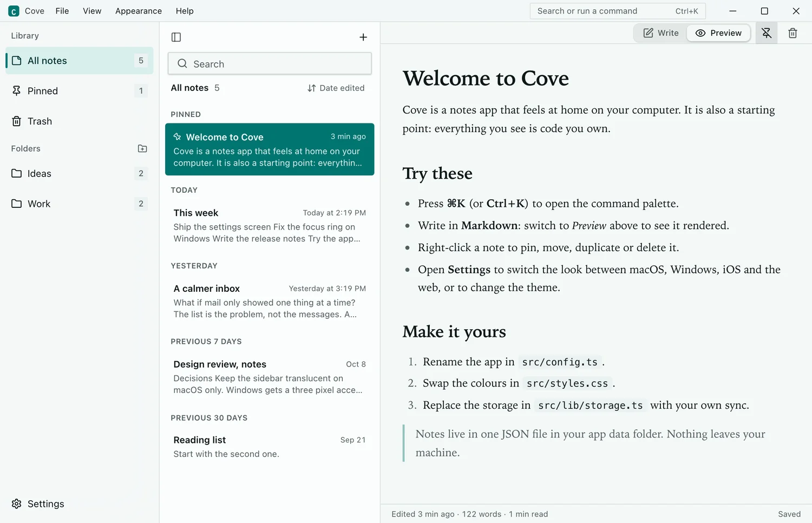Click the Cove app logo icon

pyautogui.click(x=14, y=11)
